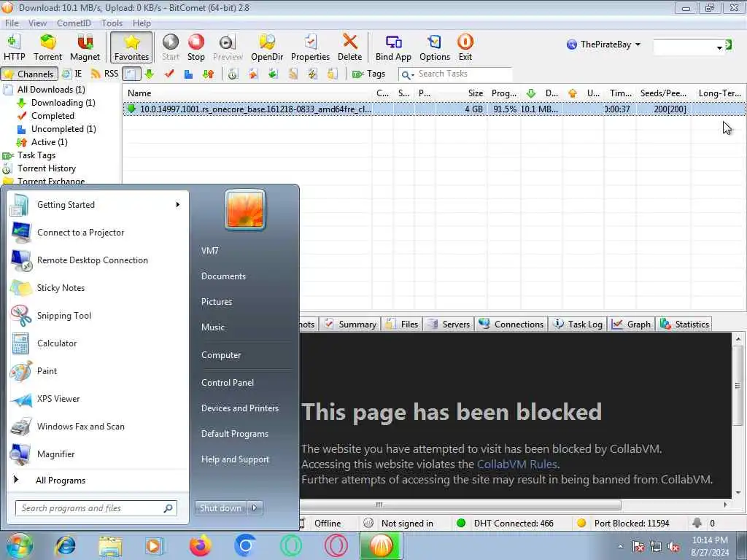Click the Torrent toolbar button

coord(47,47)
